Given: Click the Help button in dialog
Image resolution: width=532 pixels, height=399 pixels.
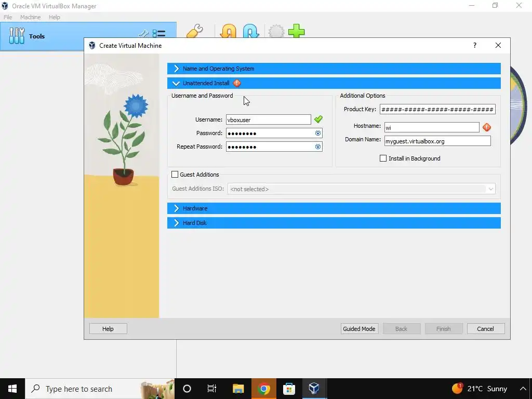Looking at the screenshot, I should (108, 329).
